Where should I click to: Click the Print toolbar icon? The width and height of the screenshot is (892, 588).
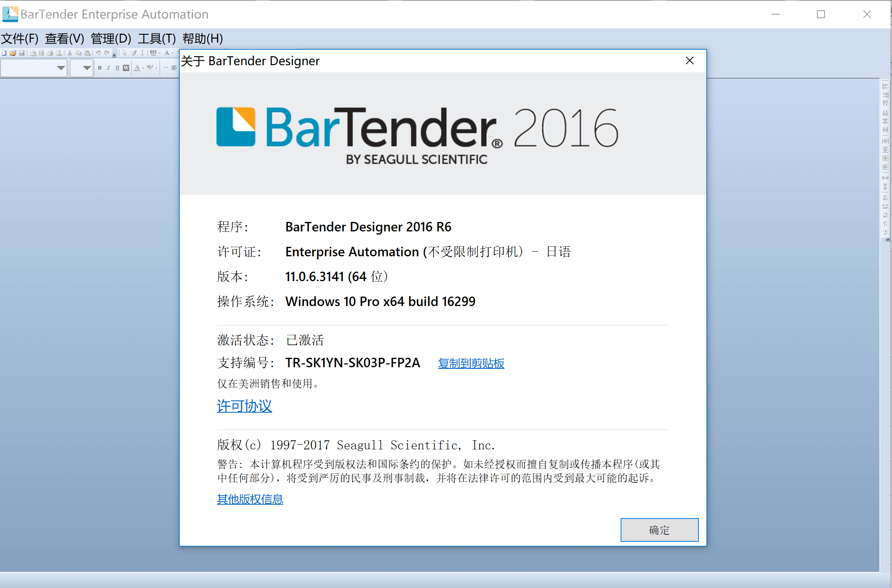click(50, 53)
